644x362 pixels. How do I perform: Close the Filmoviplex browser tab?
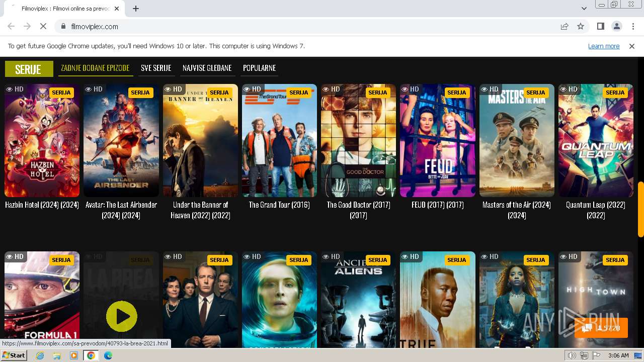coord(117,9)
